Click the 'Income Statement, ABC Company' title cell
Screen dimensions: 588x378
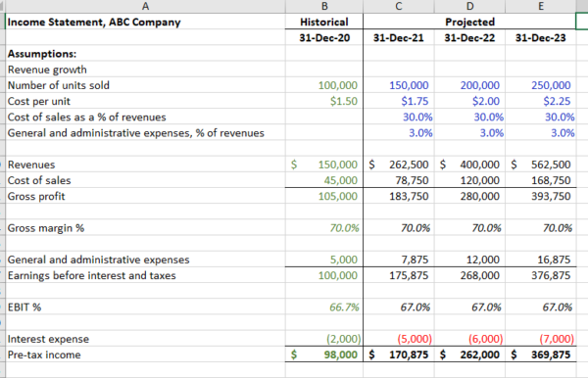click(x=145, y=22)
